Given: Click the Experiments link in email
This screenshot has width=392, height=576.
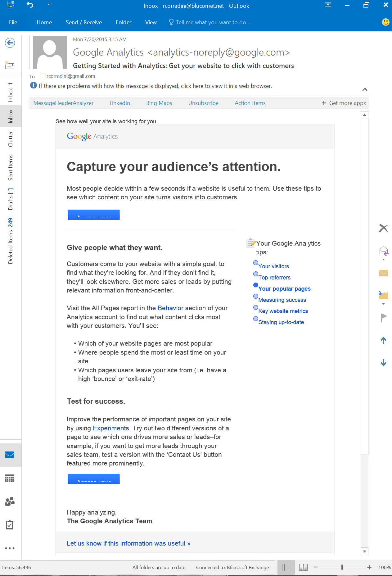Looking at the screenshot, I should (111, 428).
